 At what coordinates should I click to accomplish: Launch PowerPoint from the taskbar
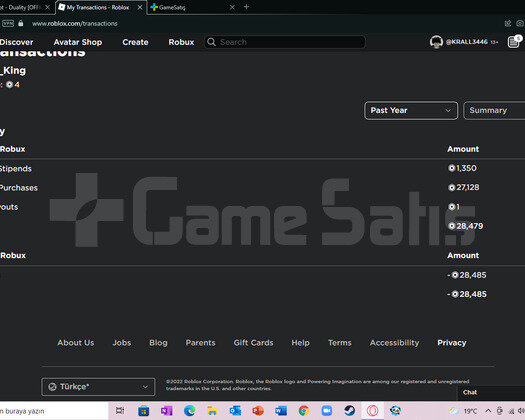[258, 411]
